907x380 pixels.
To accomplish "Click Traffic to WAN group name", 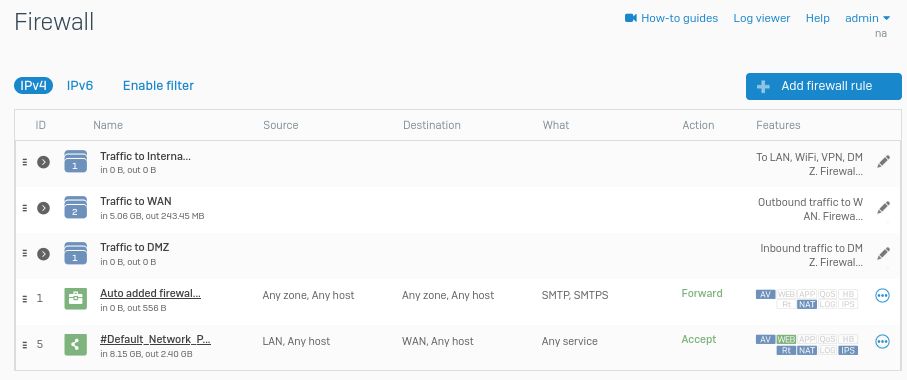I will click(136, 201).
